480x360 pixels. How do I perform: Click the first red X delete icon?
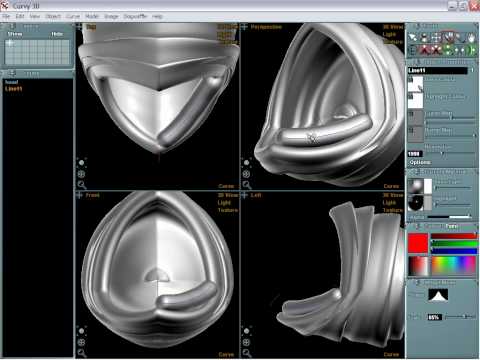pos(424,50)
